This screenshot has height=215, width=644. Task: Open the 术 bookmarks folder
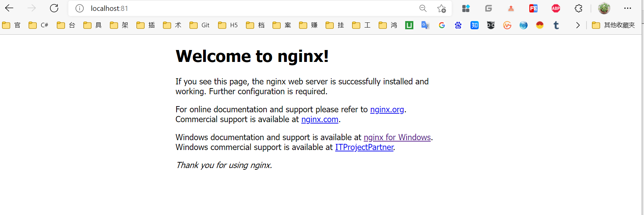pos(172,25)
